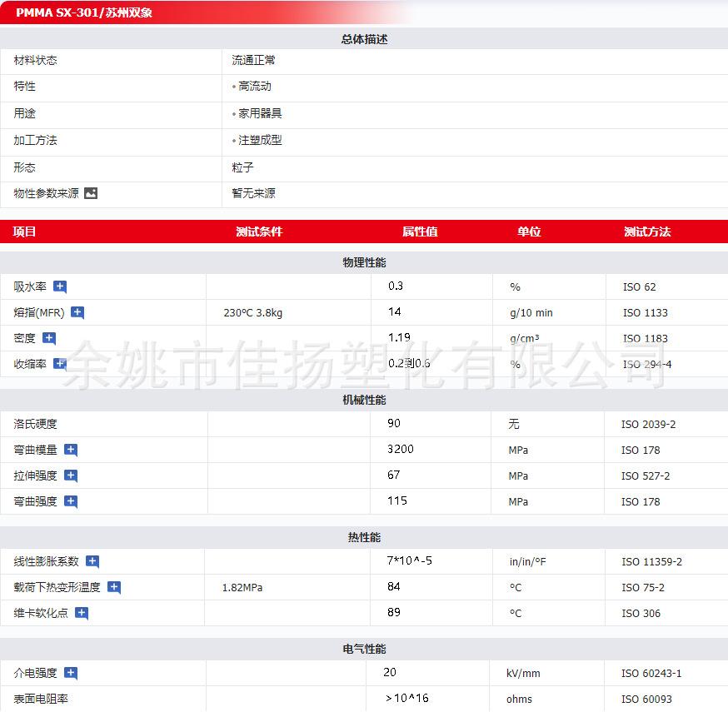Click the plus icon next to 吸水率
Image resolution: width=728 pixels, height=712 pixels.
pos(60,286)
